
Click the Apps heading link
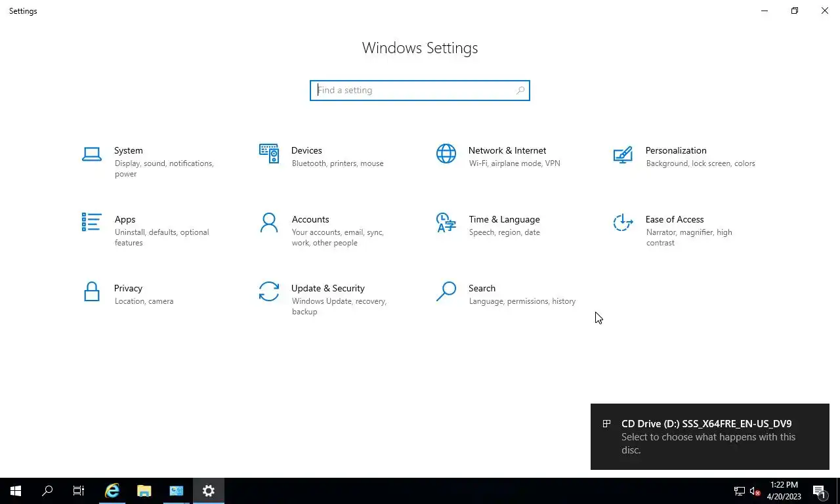tap(125, 219)
